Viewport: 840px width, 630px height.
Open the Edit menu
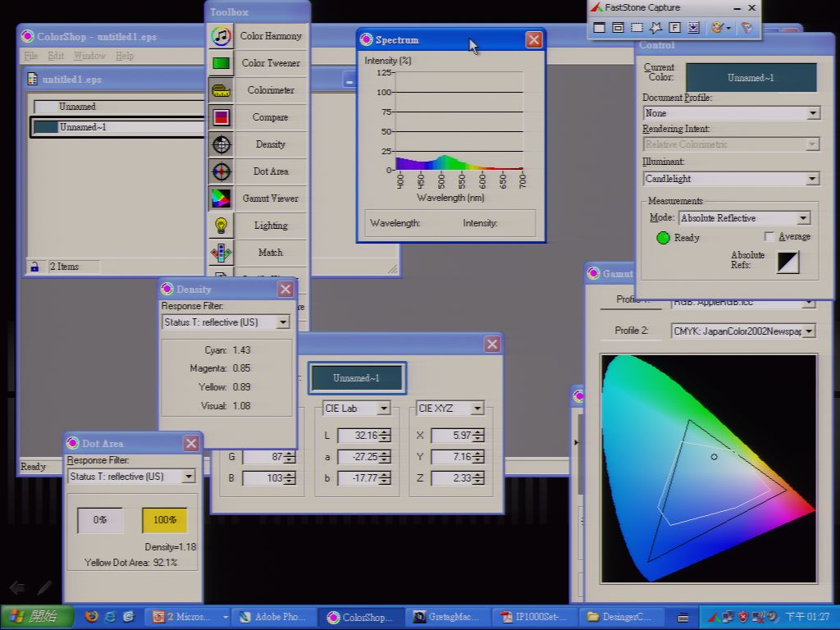click(x=55, y=55)
